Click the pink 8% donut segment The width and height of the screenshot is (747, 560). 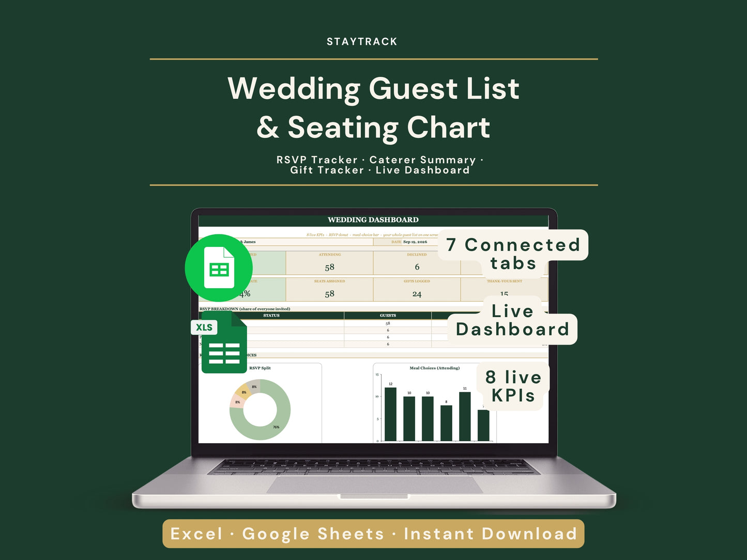point(237,401)
